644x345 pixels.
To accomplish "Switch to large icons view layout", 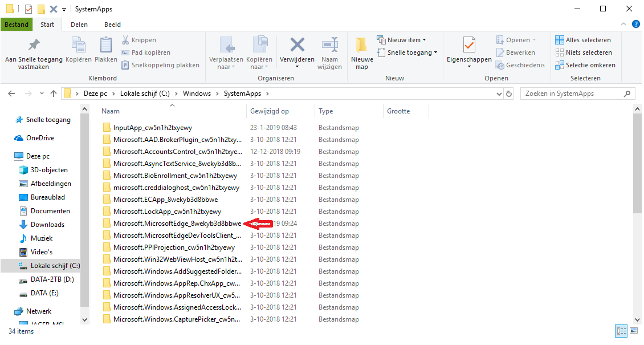I will (x=634, y=331).
